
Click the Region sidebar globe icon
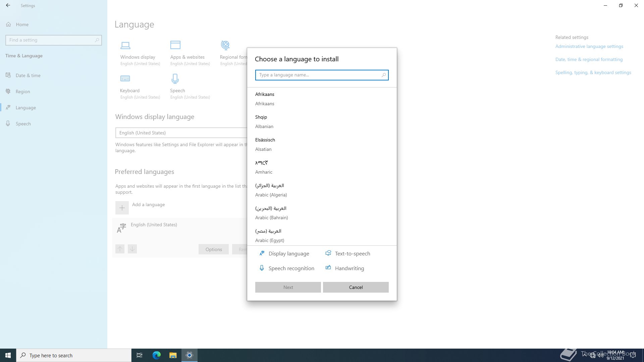(x=8, y=91)
